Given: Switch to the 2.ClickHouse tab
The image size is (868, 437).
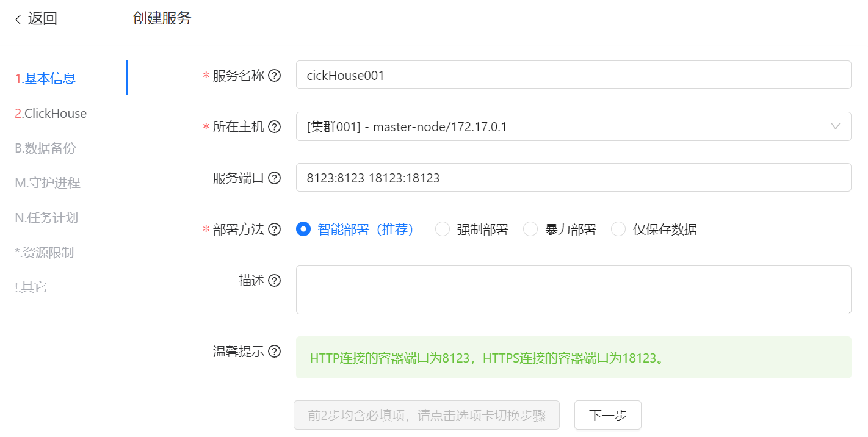Looking at the screenshot, I should [x=51, y=114].
